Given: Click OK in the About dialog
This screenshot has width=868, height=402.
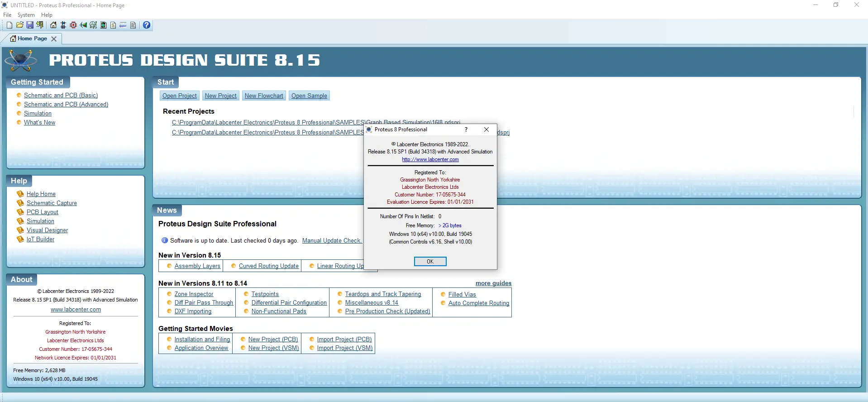Looking at the screenshot, I should [430, 262].
